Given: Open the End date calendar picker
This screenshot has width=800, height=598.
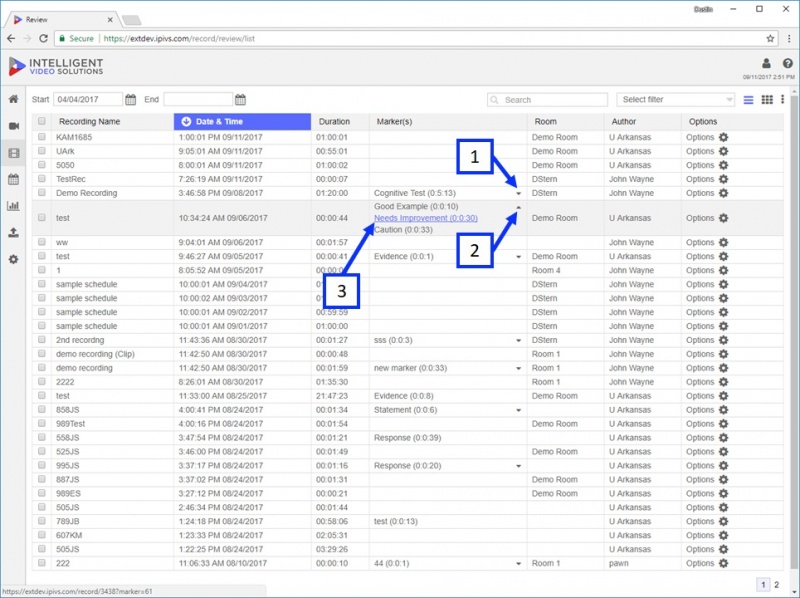Looking at the screenshot, I should pyautogui.click(x=240, y=99).
